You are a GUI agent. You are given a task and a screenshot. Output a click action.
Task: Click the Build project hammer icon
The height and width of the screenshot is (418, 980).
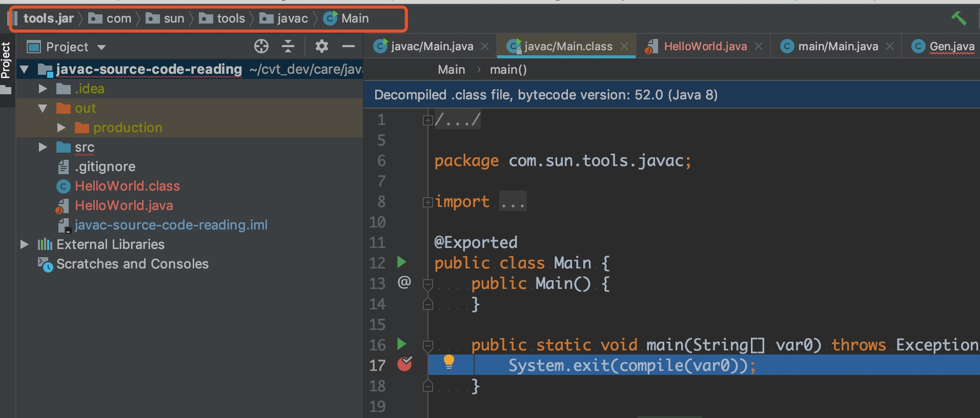(958, 18)
